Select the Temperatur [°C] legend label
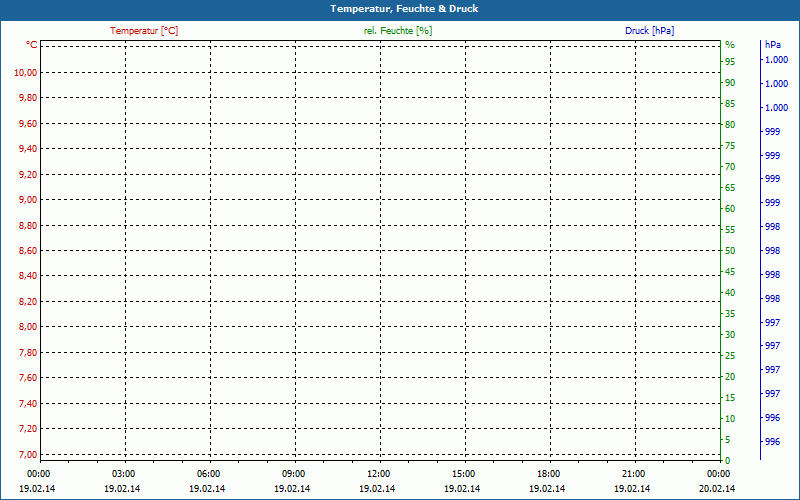 (x=144, y=31)
